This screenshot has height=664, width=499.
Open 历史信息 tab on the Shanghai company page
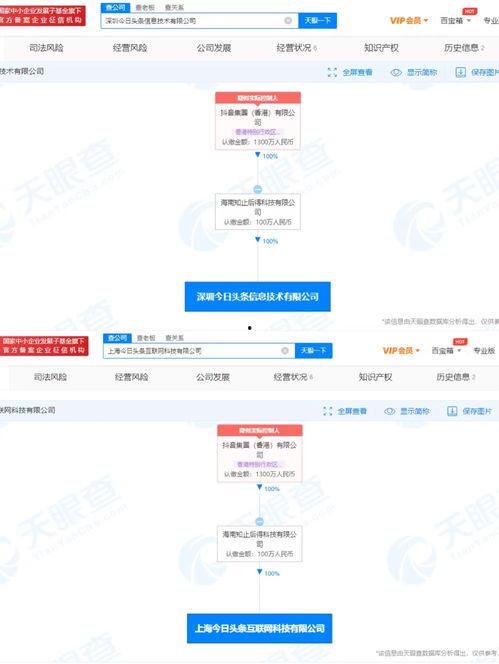pyautogui.click(x=456, y=377)
